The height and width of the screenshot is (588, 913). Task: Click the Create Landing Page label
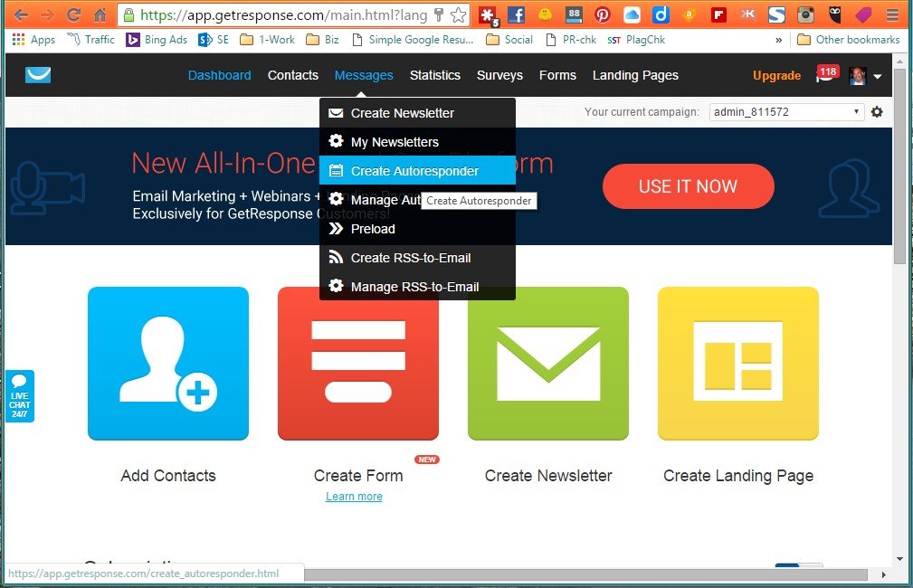point(738,476)
